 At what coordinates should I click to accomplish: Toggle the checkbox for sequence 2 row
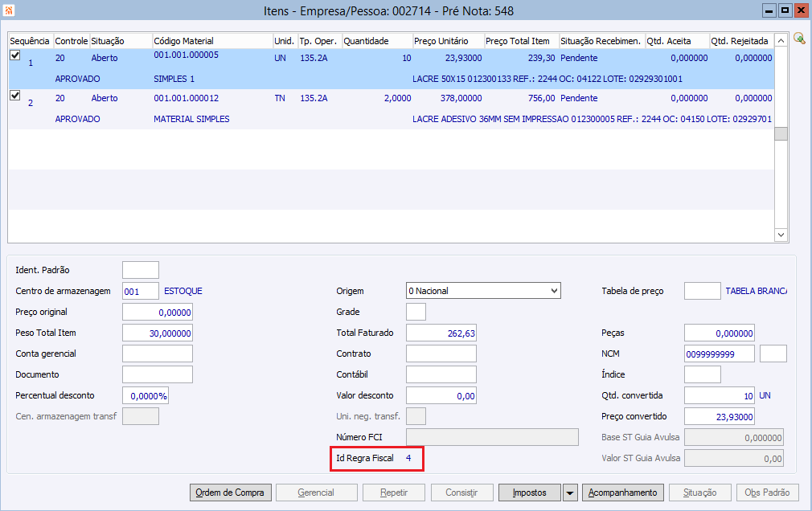click(14, 96)
